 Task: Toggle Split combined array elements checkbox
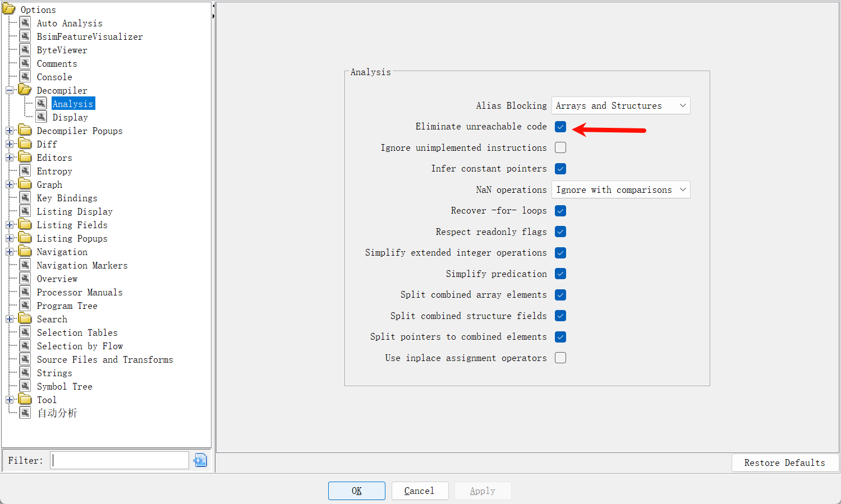click(560, 295)
